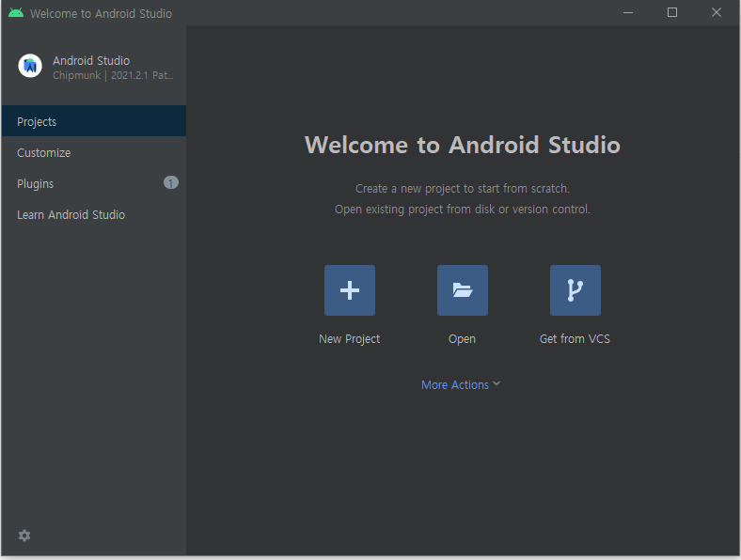Maximize the Welcome window
741x560 pixels.
tap(672, 13)
